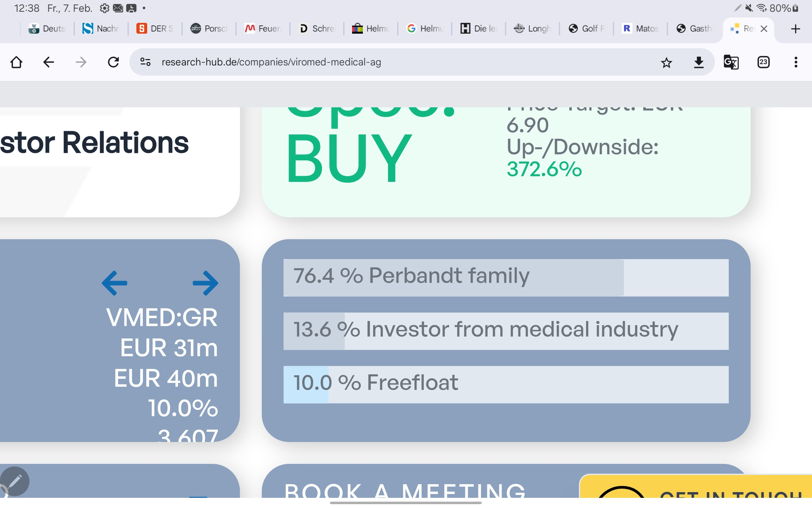
Task: Switch to the Feuer tab
Action: 263,29
